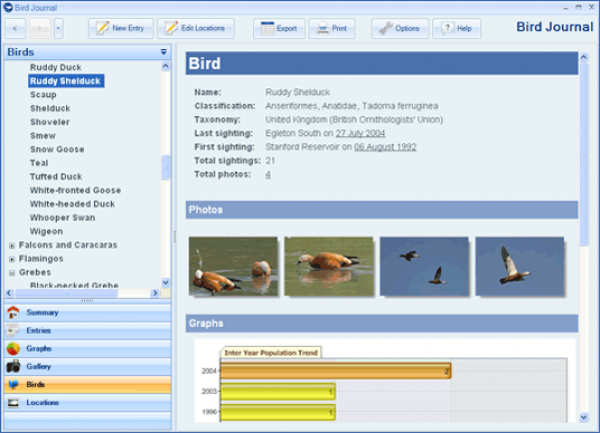Screen dimensions: 600x433
Task: Collapse the Grebes tree group
Action: coord(11,272)
